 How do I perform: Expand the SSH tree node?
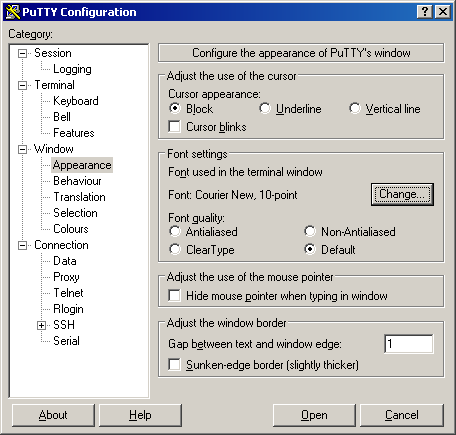pyautogui.click(x=41, y=325)
